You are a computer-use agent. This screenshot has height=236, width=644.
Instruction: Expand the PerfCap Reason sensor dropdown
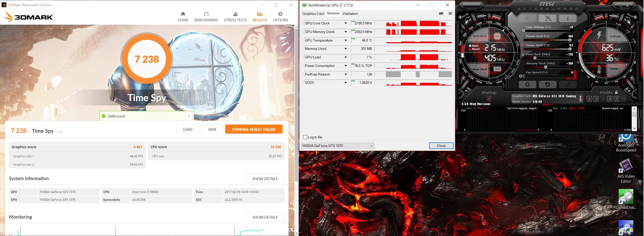click(346, 74)
